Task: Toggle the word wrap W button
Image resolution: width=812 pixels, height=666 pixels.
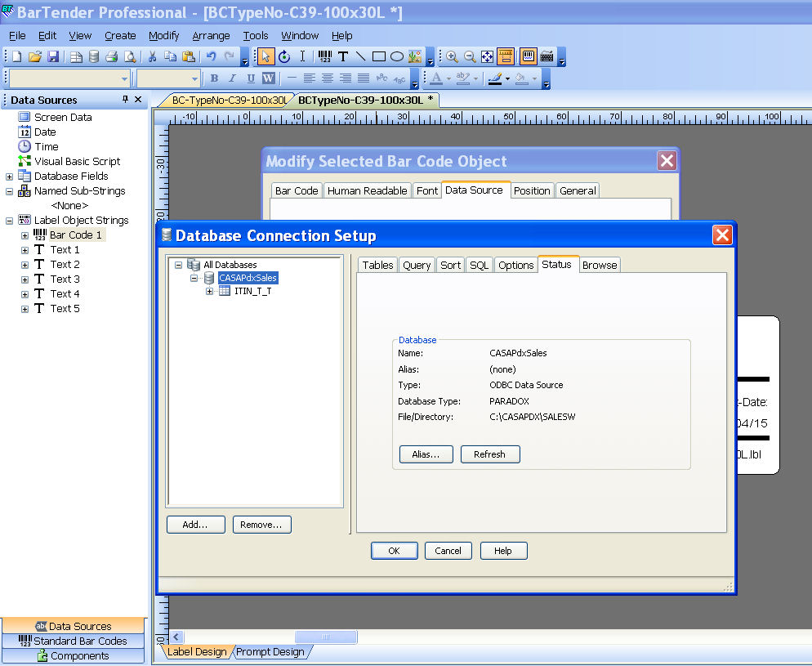Action: 268,78
